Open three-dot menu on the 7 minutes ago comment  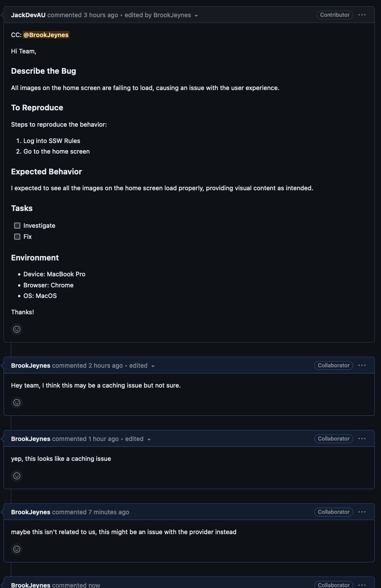pyautogui.click(x=362, y=512)
